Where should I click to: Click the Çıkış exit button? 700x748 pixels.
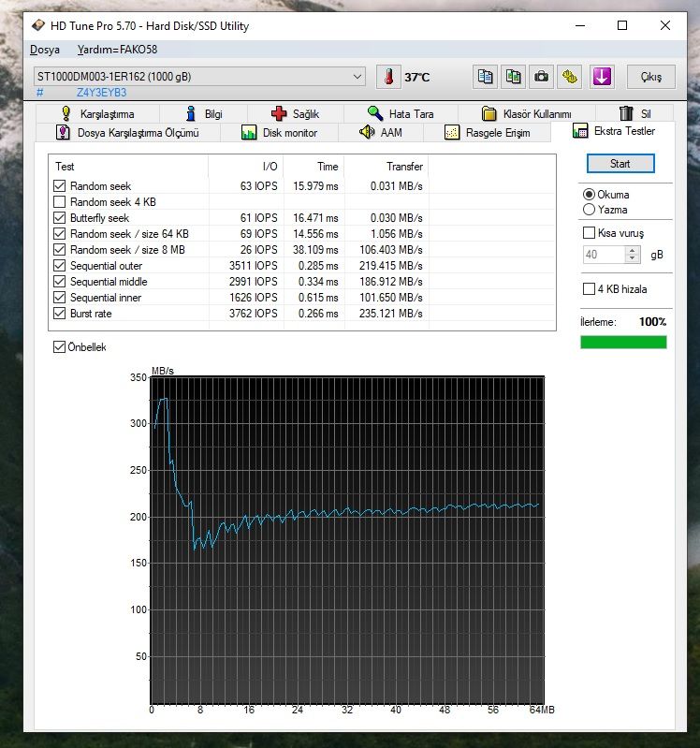tap(651, 77)
